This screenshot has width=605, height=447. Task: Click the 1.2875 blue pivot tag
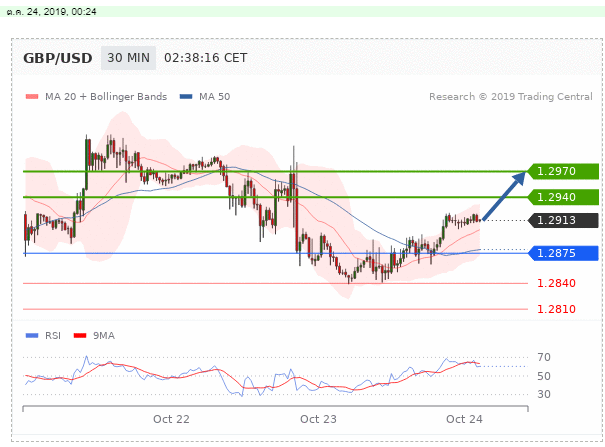tap(563, 253)
